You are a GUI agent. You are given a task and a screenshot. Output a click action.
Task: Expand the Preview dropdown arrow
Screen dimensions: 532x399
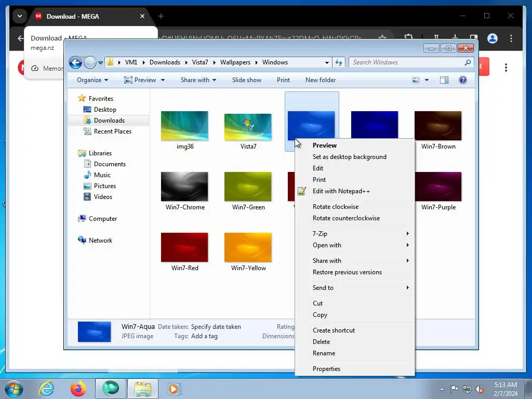(163, 80)
